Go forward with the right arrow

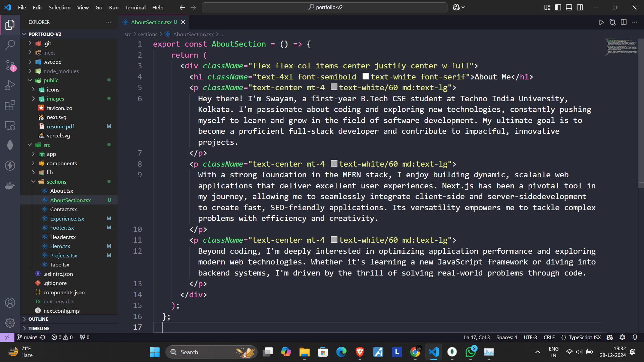(x=193, y=7)
